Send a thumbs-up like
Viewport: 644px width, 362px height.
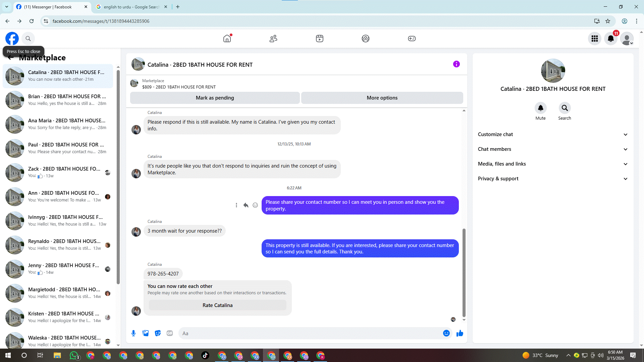(460, 333)
